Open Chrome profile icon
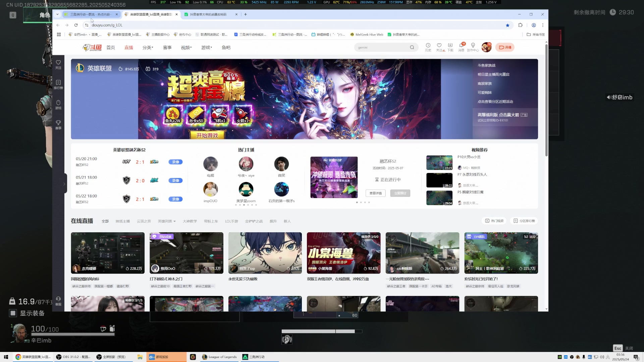 pyautogui.click(x=534, y=25)
